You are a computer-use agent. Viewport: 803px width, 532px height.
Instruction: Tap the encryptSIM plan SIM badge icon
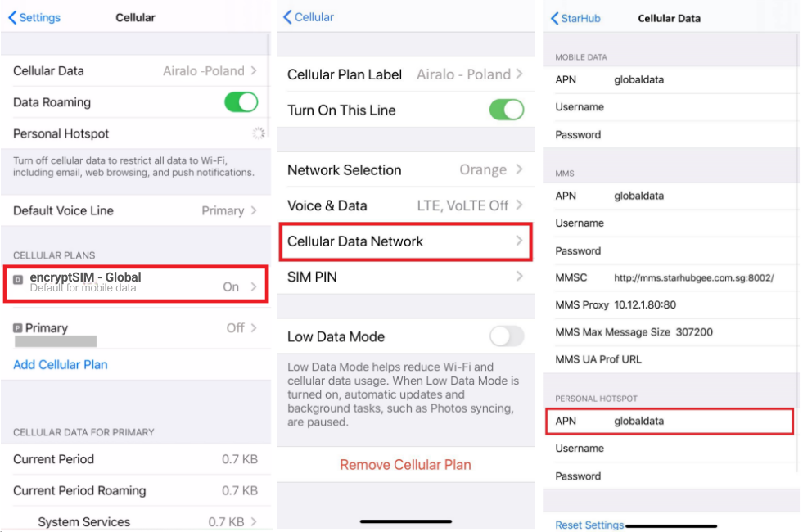pos(18,280)
